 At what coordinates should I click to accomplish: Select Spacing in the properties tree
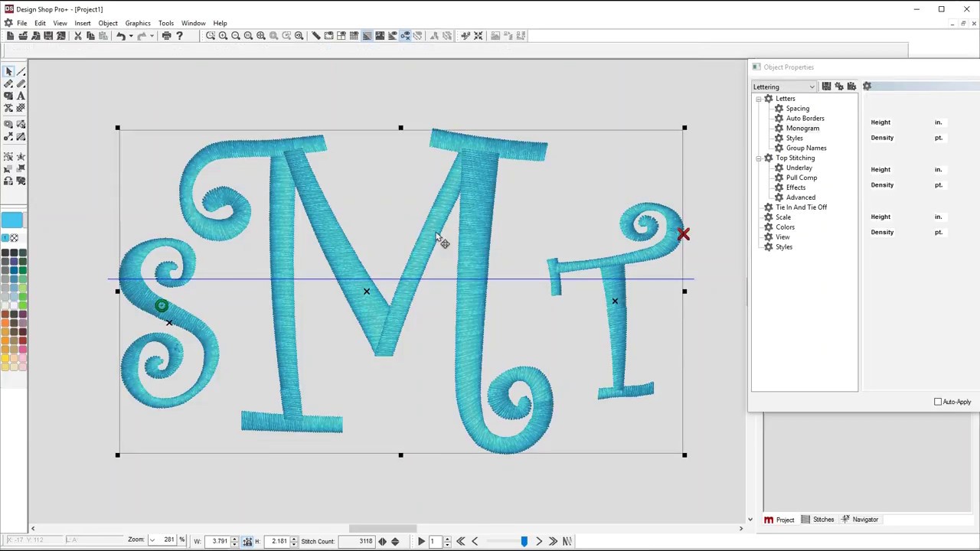(x=797, y=109)
